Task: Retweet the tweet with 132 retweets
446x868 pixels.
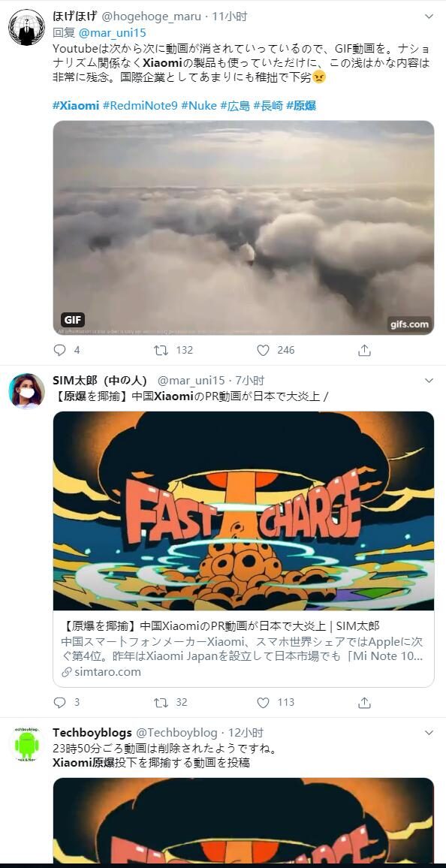Action: pos(161,351)
